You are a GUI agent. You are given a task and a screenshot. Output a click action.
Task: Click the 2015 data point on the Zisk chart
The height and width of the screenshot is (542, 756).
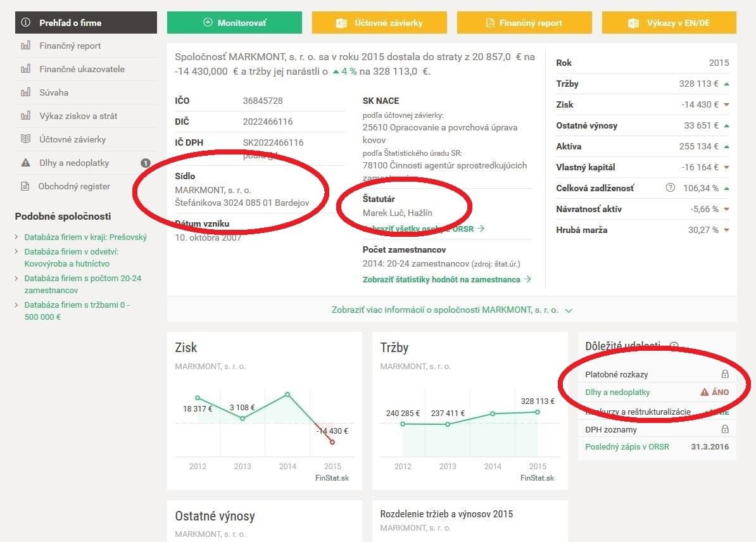tap(332, 442)
